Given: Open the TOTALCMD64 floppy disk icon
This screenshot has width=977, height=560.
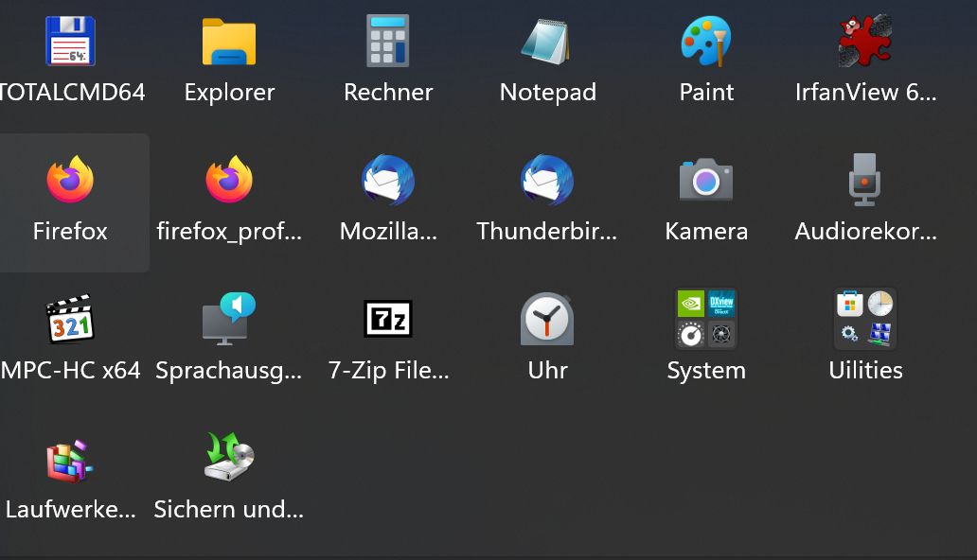Looking at the screenshot, I should point(70,41).
